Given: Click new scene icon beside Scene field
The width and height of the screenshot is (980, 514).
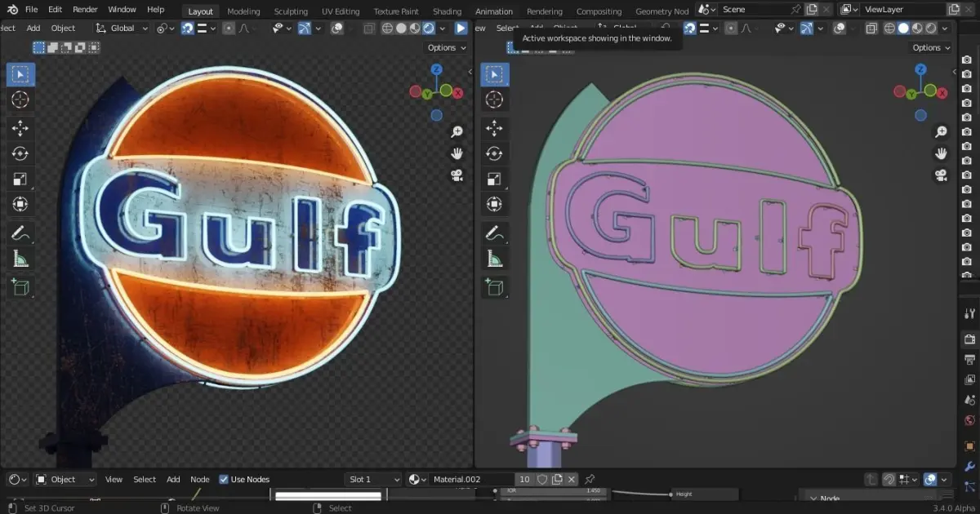Looking at the screenshot, I should coord(812,10).
